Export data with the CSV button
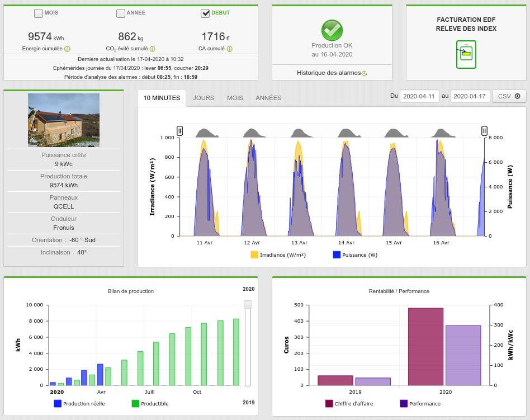 click(x=509, y=96)
